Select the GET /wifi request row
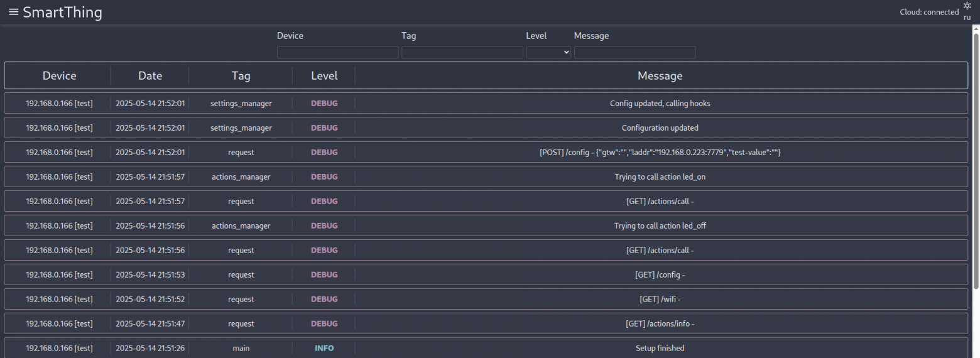 (x=660, y=300)
